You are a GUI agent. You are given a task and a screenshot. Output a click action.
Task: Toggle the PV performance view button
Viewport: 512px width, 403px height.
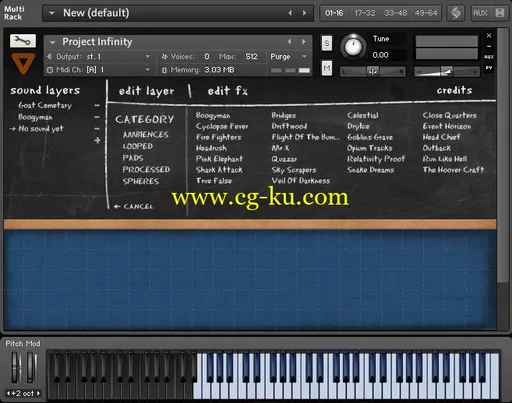[x=489, y=68]
